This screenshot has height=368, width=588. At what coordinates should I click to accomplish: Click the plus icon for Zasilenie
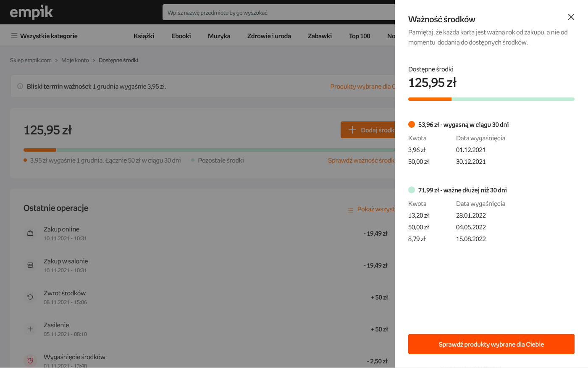(x=30, y=329)
